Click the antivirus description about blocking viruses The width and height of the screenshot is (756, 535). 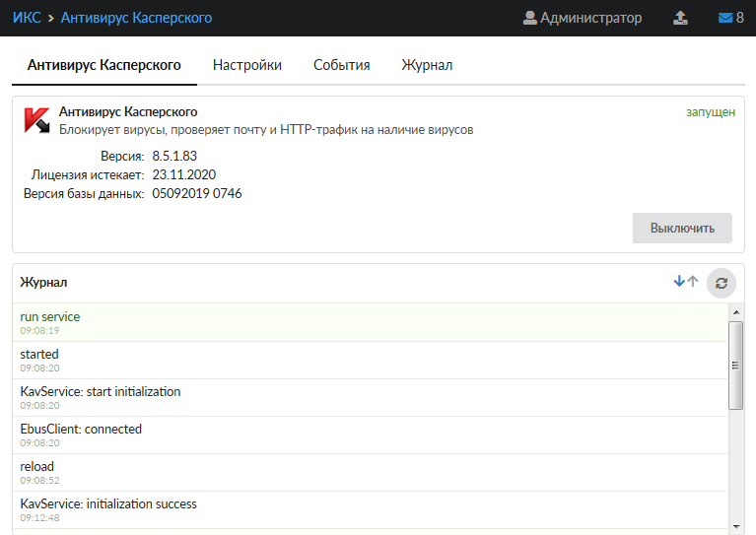(x=266, y=130)
